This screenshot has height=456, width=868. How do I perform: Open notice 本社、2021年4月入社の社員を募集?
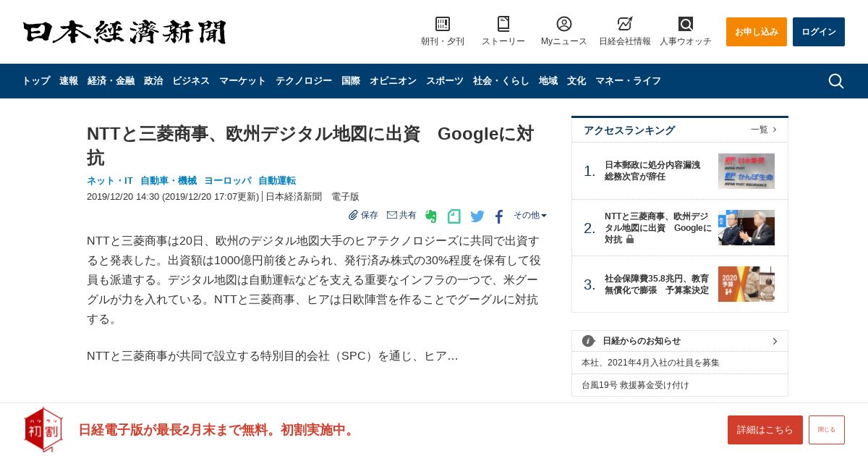[651, 363]
